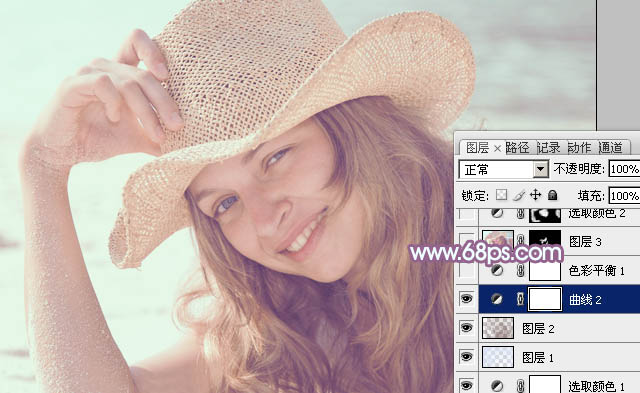Switch to the 通道 channels tab
The width and height of the screenshot is (640, 393).
(x=611, y=148)
